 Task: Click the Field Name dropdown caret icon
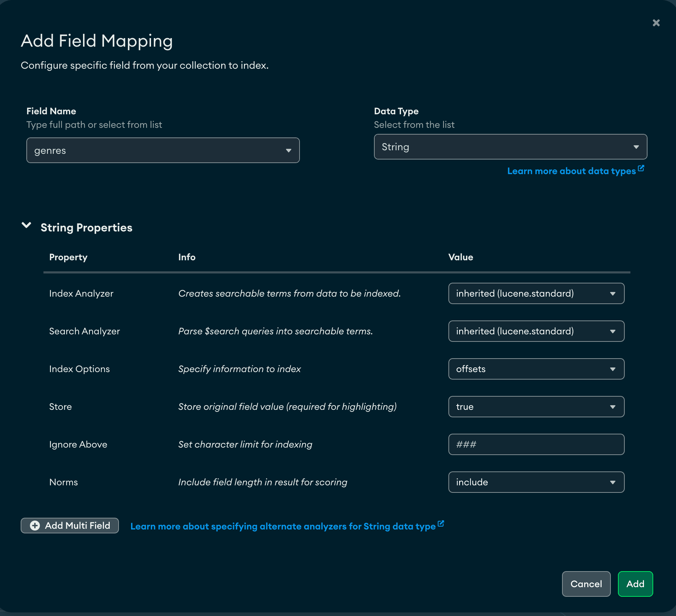pos(288,150)
